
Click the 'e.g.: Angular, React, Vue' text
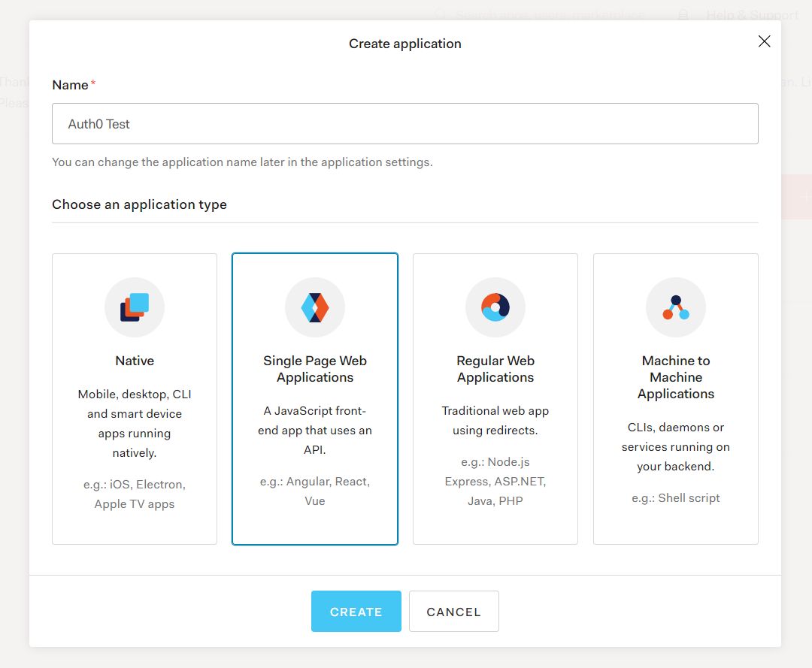click(x=315, y=491)
